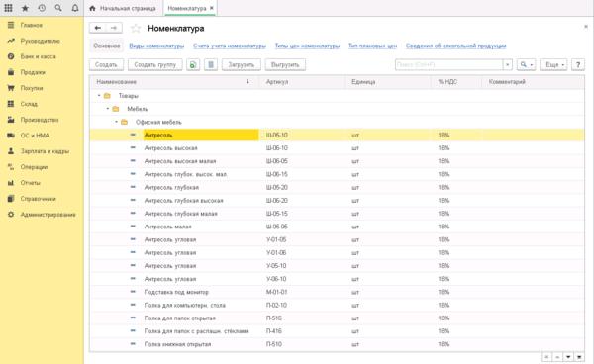Click the % НДС column header

(x=456, y=82)
